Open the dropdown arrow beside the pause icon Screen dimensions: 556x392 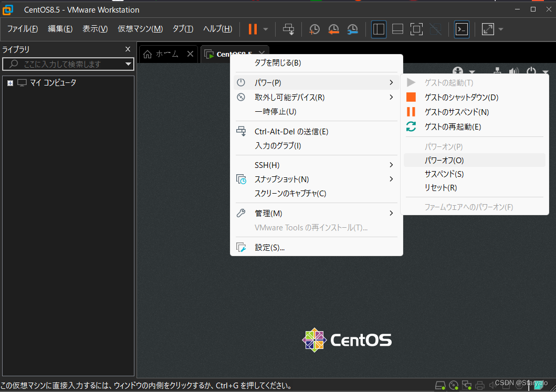tap(266, 29)
